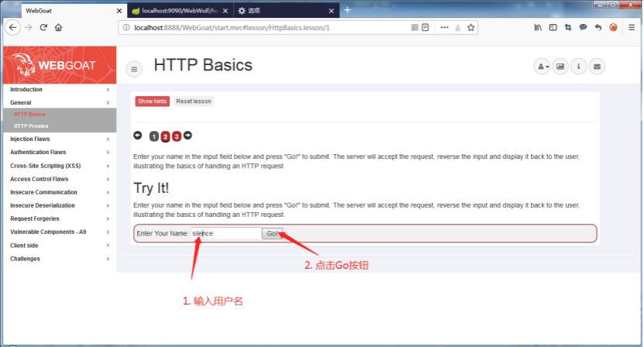Click the Reset lesson button
Viewport: 644px width, 347px height.
[x=194, y=101]
